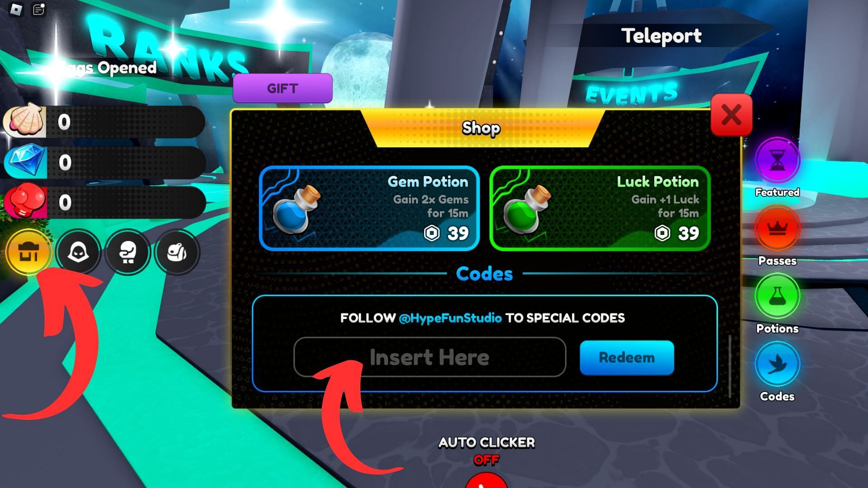Click the code Insert Here field
The height and width of the screenshot is (488, 868).
pos(429,357)
